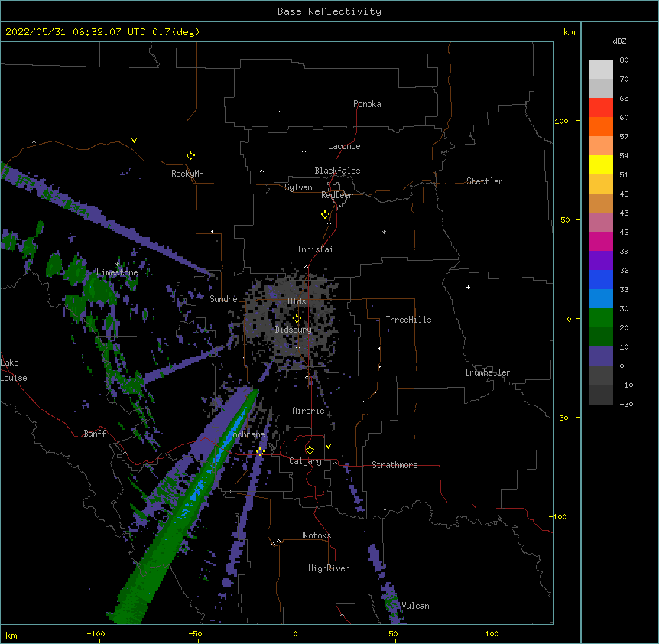This screenshot has height=644, width=659.
Task: Click the -50 tick on bottom axis
Action: coord(195,633)
